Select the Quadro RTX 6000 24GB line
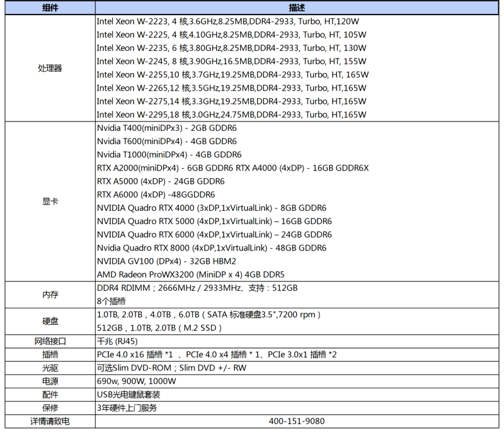Image resolution: width=504 pixels, height=433 pixels. pyautogui.click(x=214, y=235)
